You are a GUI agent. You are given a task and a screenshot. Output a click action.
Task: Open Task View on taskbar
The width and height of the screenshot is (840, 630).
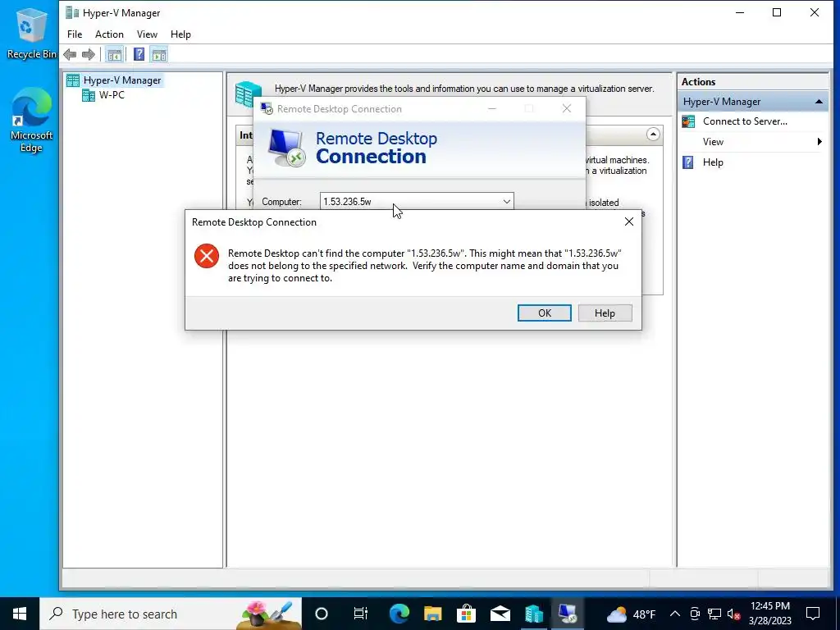coord(361,614)
